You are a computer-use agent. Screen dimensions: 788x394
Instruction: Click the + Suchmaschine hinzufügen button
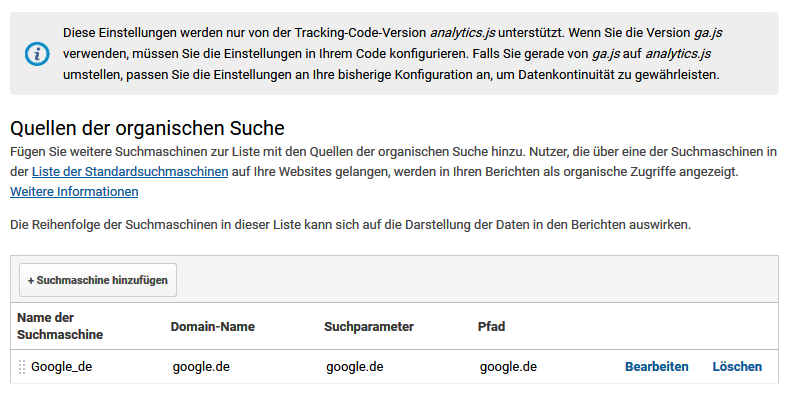[98, 280]
